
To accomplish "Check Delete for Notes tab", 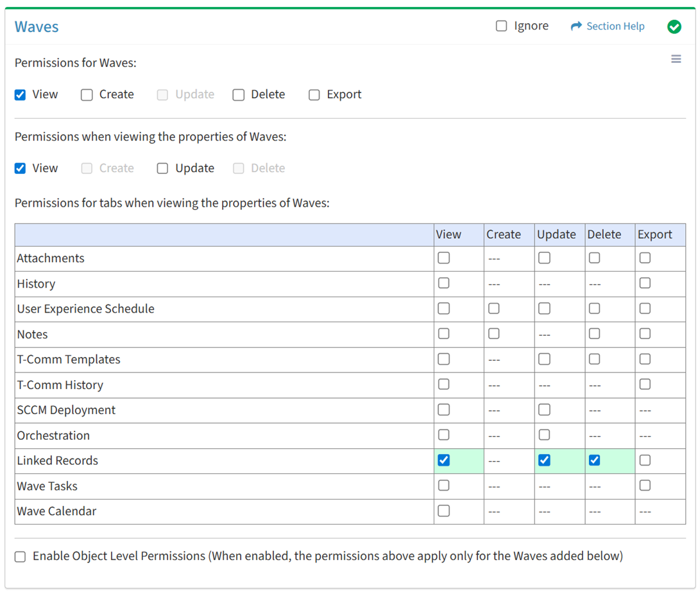I will 594,334.
